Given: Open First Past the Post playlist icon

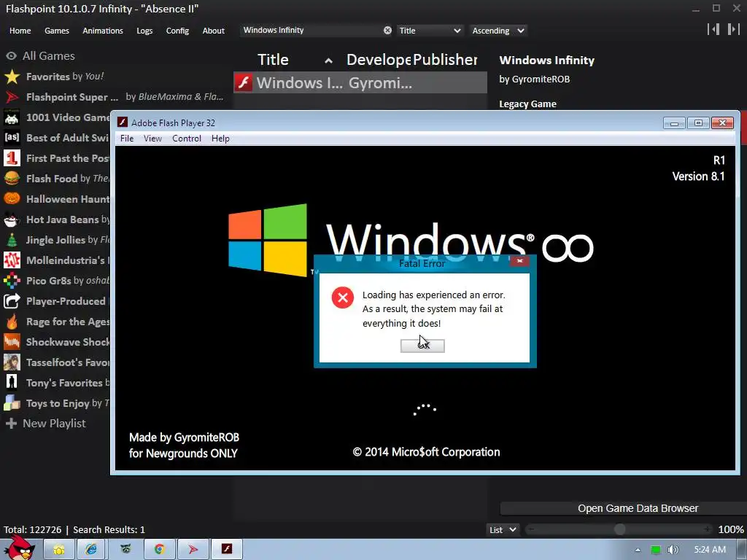Looking at the screenshot, I should (x=12, y=158).
